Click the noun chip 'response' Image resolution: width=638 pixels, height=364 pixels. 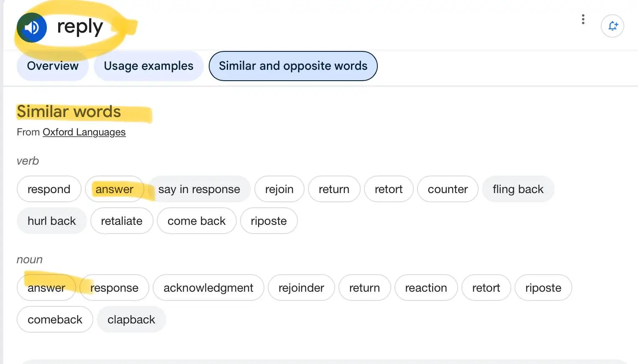[114, 288]
